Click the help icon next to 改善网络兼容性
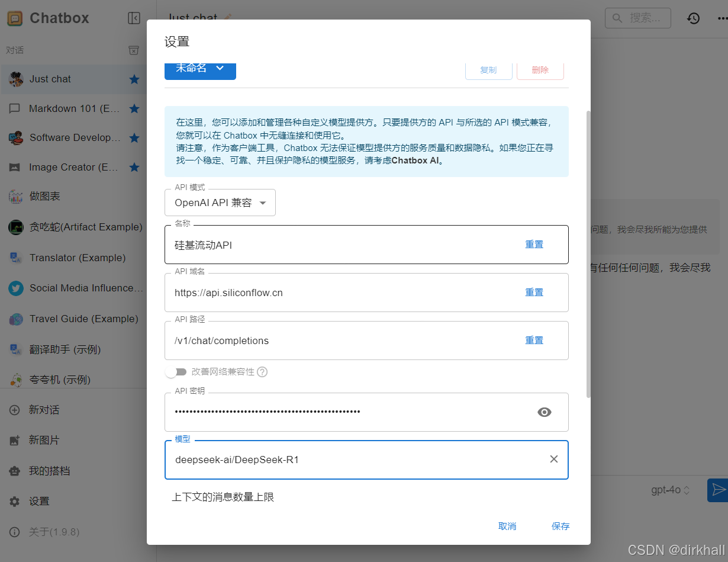The width and height of the screenshot is (728, 562). (262, 372)
